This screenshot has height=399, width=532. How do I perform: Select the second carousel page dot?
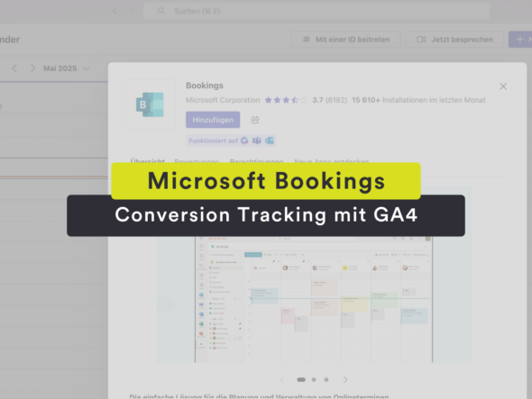[x=314, y=380]
